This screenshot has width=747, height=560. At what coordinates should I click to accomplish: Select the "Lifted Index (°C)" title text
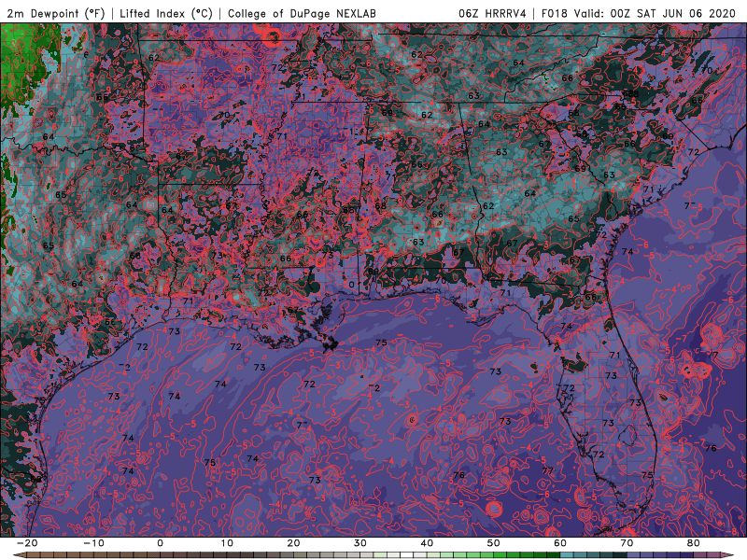point(166,14)
